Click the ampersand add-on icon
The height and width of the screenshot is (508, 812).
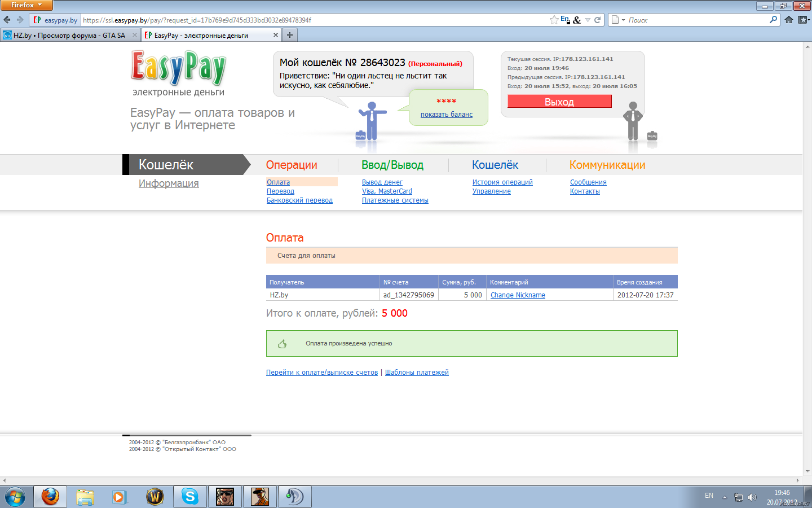(x=577, y=20)
